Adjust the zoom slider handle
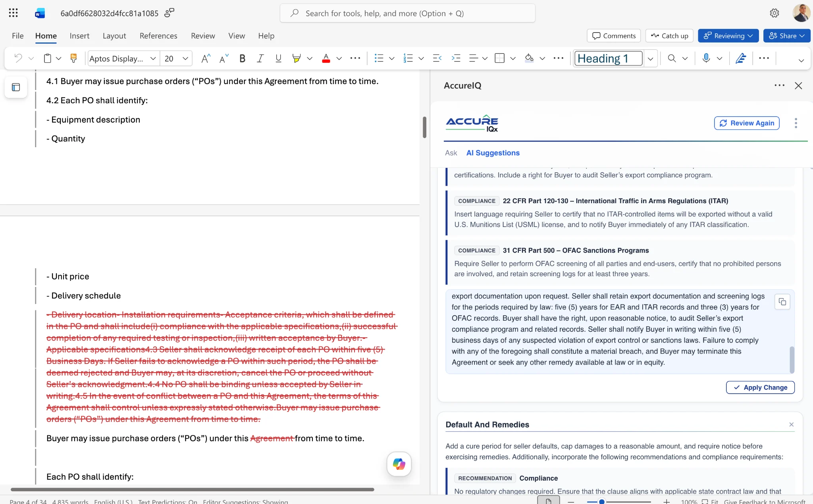 [602, 502]
